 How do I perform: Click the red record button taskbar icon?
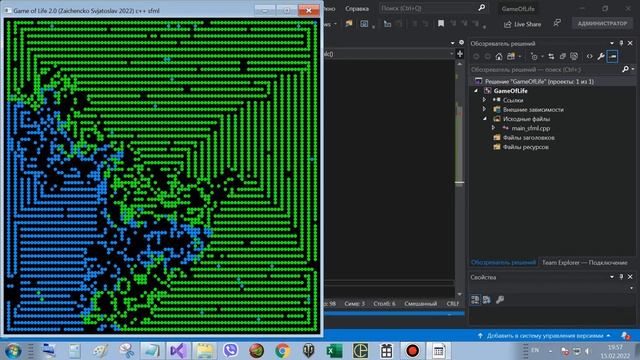click(x=412, y=351)
